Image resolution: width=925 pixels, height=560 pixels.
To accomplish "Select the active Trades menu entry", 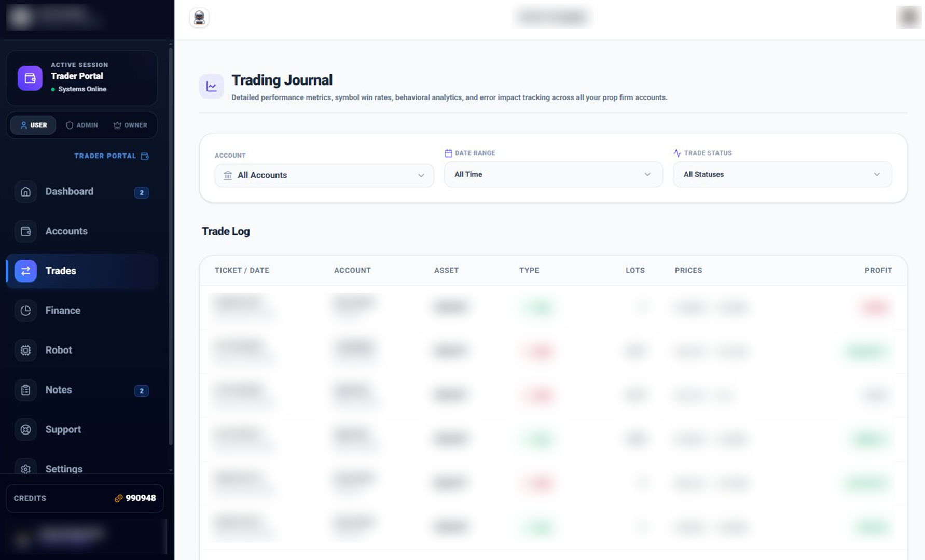I will click(x=82, y=271).
